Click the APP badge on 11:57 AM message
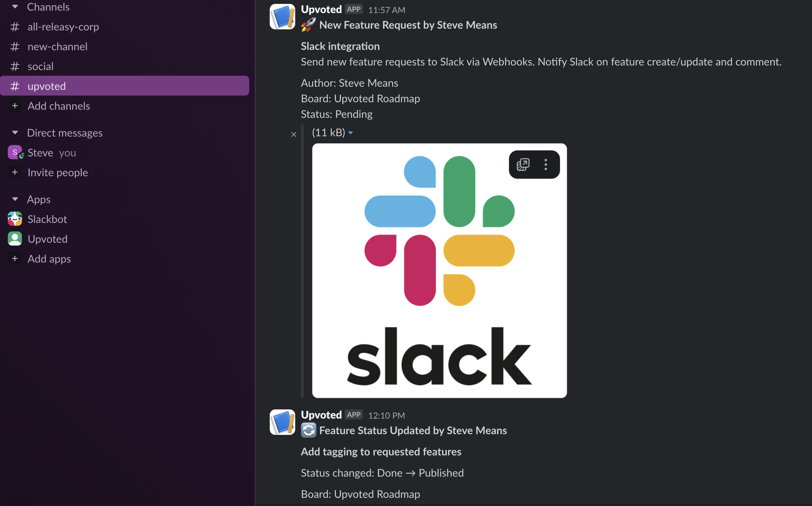The image size is (812, 506). point(354,9)
